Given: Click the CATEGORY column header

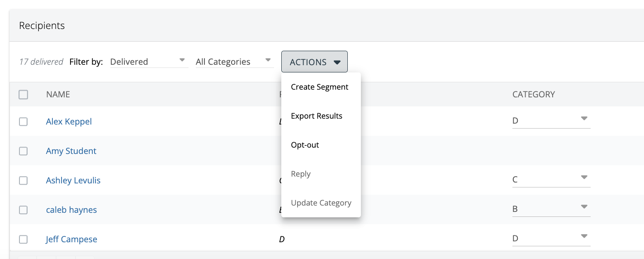Looking at the screenshot, I should pos(533,94).
